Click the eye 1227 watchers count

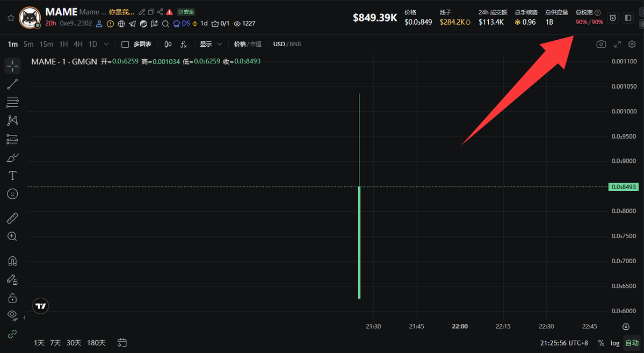point(244,24)
